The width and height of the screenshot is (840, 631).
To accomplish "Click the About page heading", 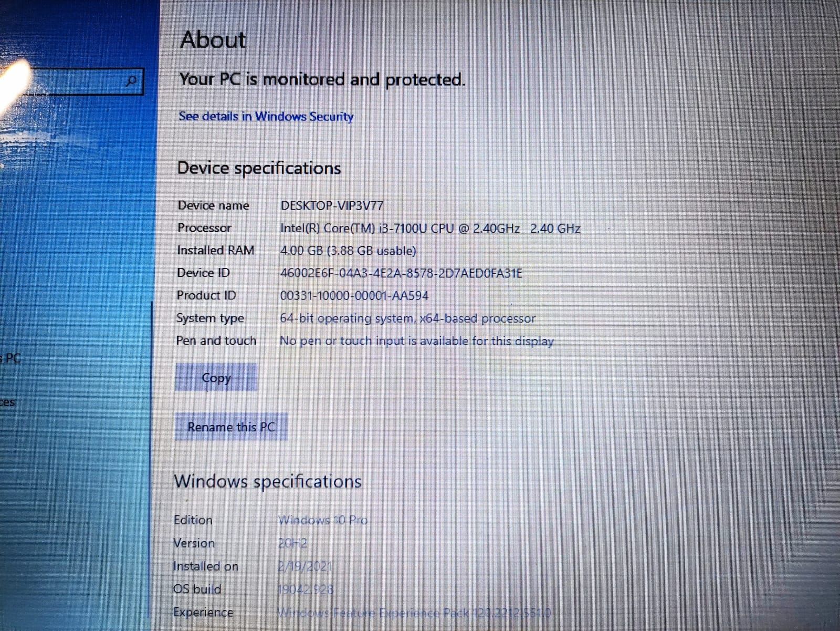I will point(213,39).
